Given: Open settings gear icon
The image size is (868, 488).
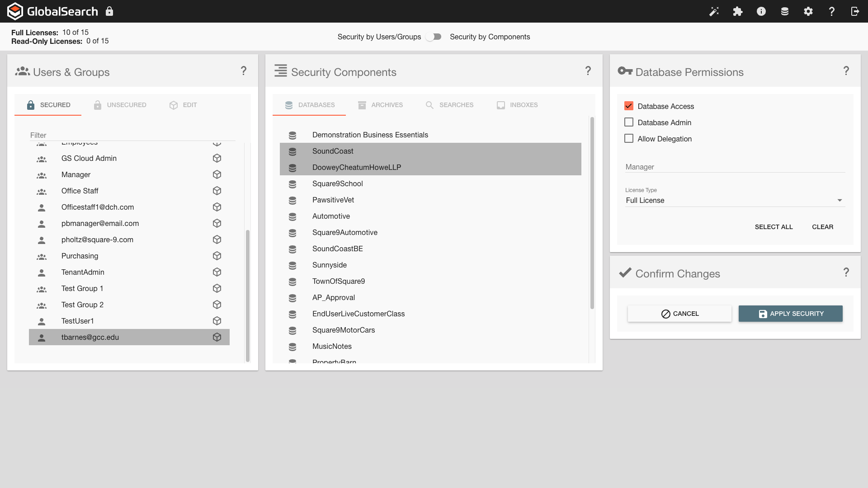Looking at the screenshot, I should pyautogui.click(x=808, y=11).
